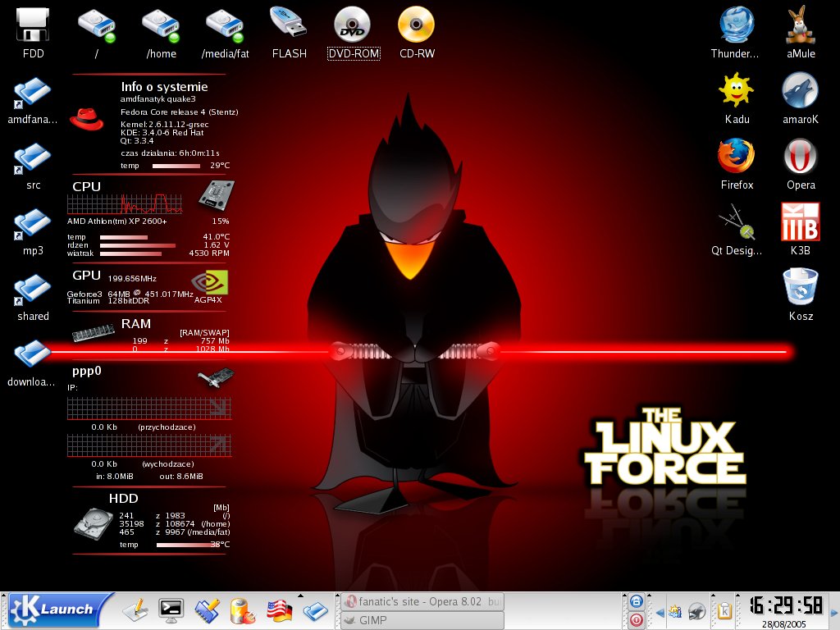
Task: Click the GPU clock '199.656MHz' value
Action: pyautogui.click(x=132, y=279)
